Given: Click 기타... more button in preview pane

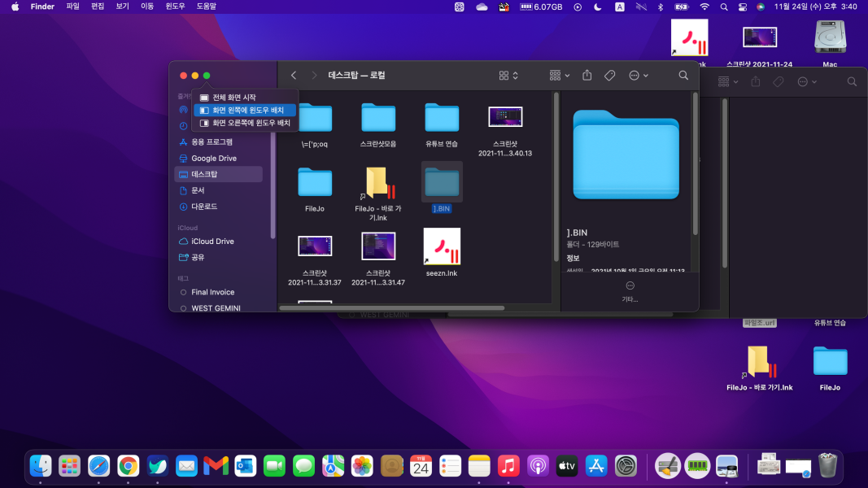Looking at the screenshot, I should [x=630, y=292].
